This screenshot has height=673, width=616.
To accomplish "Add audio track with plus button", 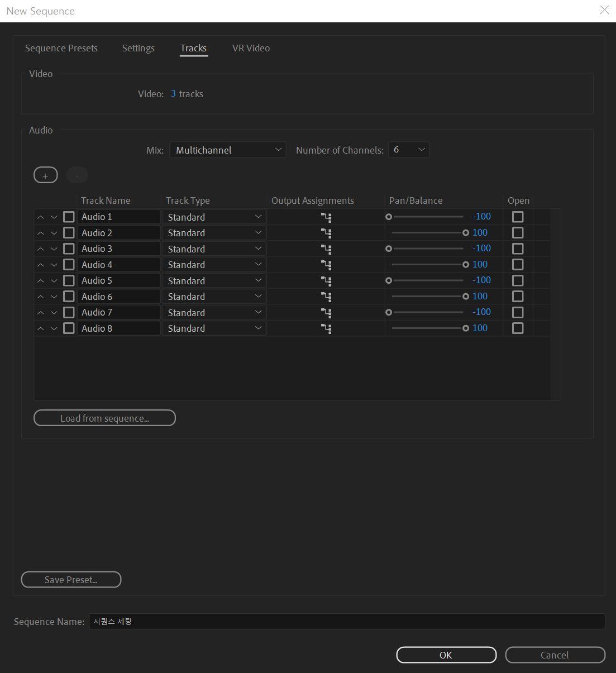I will click(x=45, y=175).
